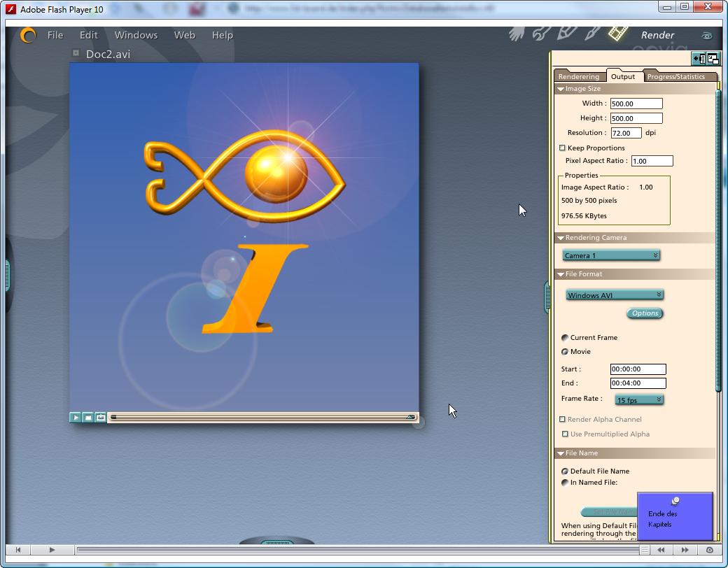This screenshot has height=568, width=728.
Task: Open the Windows AVI format dropdown
Action: (x=615, y=294)
